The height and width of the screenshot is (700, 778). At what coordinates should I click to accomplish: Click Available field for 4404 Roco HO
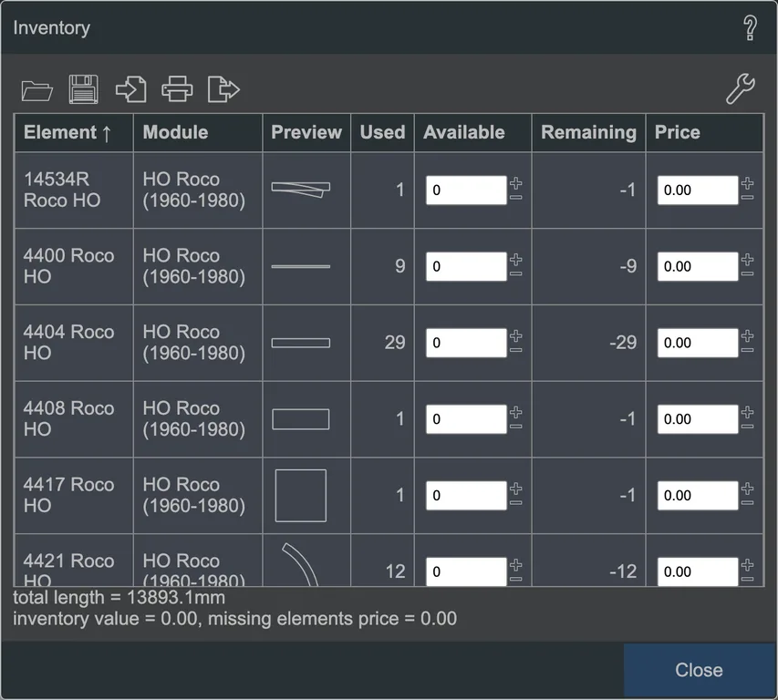click(466, 343)
